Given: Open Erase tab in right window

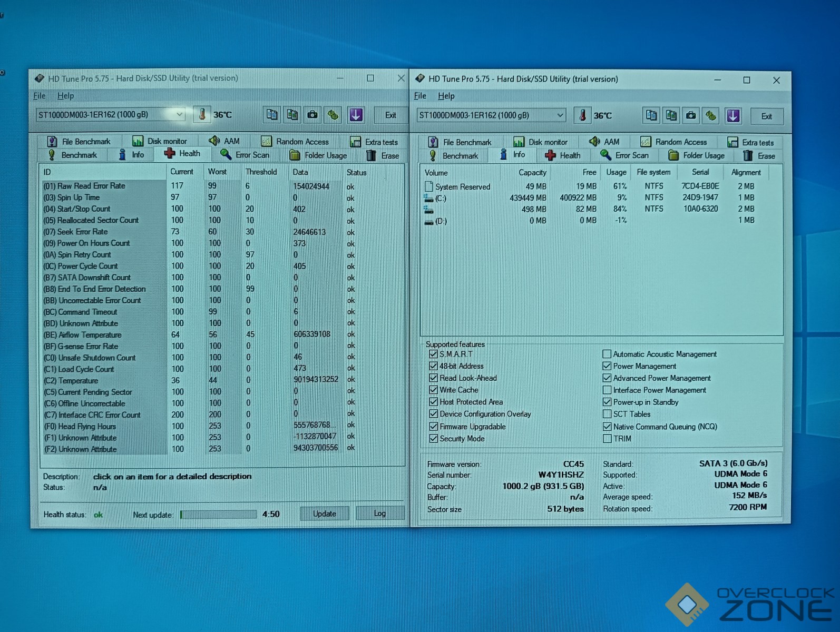Looking at the screenshot, I should click(759, 156).
